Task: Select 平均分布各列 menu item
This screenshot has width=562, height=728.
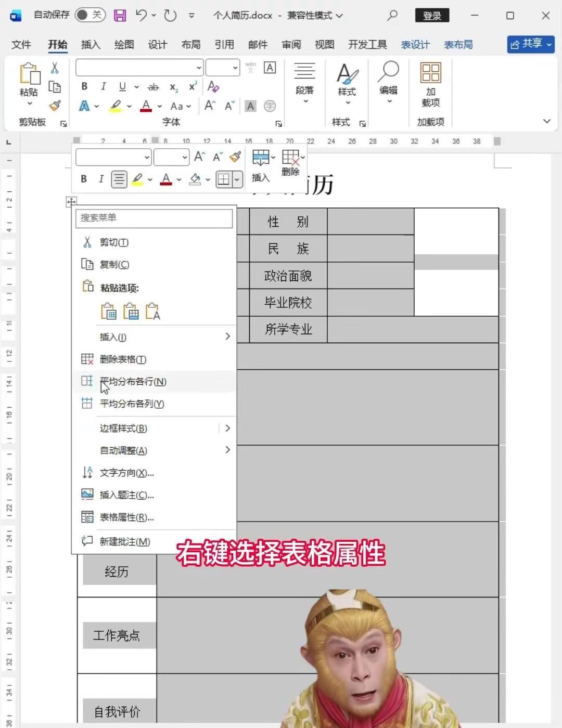Action: pyautogui.click(x=154, y=404)
